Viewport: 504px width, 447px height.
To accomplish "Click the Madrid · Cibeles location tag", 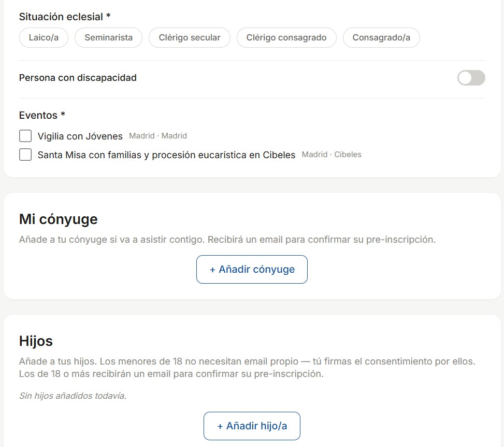I will [x=332, y=155].
